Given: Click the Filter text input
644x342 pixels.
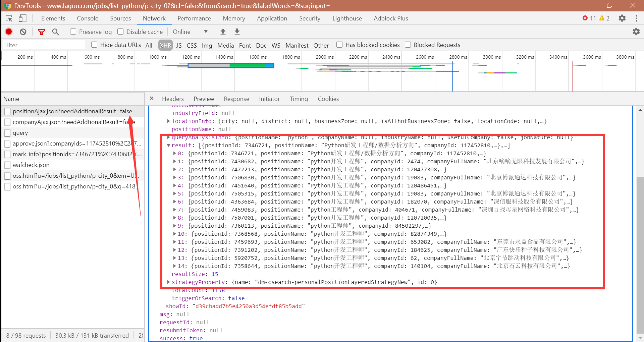Looking at the screenshot, I should 44,45.
